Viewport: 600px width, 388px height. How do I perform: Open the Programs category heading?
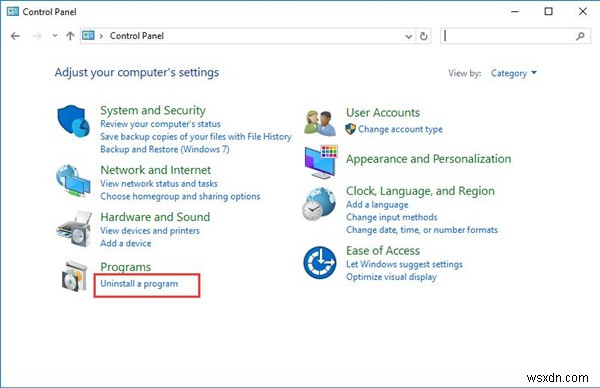pos(126,267)
